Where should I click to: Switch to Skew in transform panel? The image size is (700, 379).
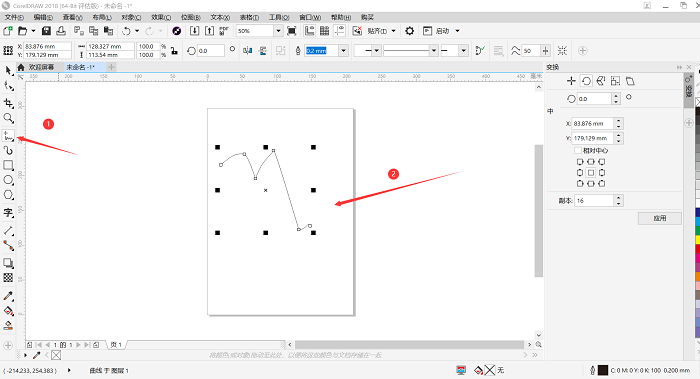630,81
